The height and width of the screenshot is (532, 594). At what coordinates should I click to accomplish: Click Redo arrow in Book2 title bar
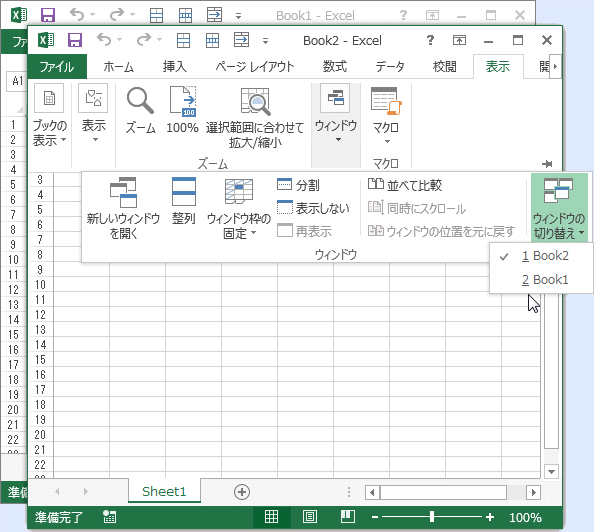coord(144,39)
